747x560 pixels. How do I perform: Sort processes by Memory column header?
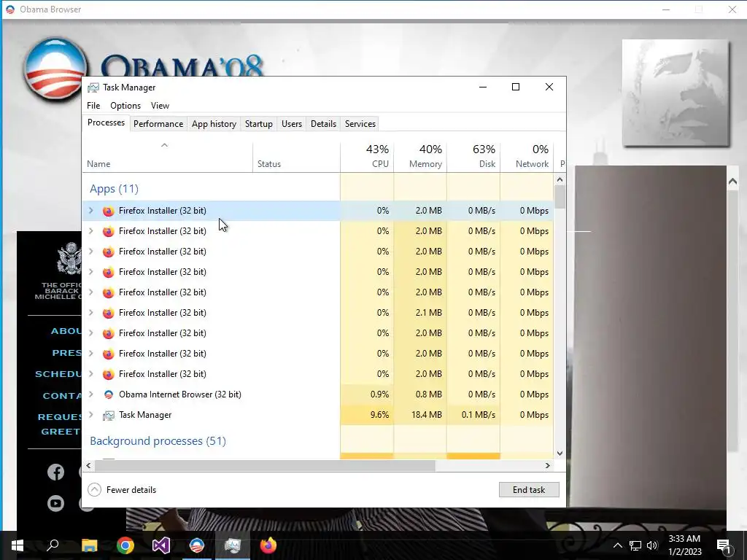pyautogui.click(x=420, y=157)
